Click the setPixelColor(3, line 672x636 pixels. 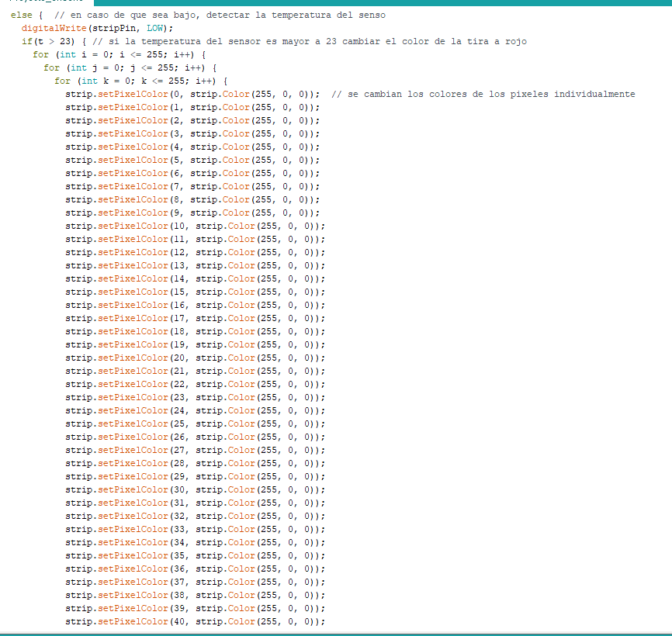click(x=192, y=134)
